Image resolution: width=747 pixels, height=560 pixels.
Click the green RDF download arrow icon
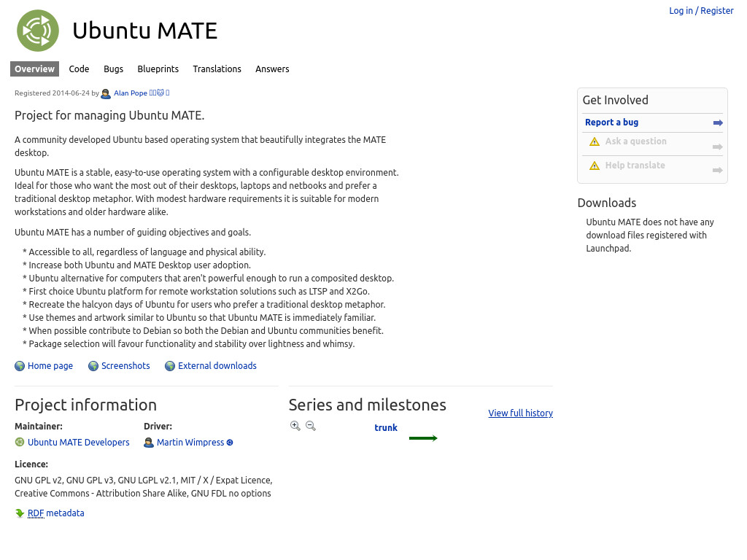[x=20, y=513]
